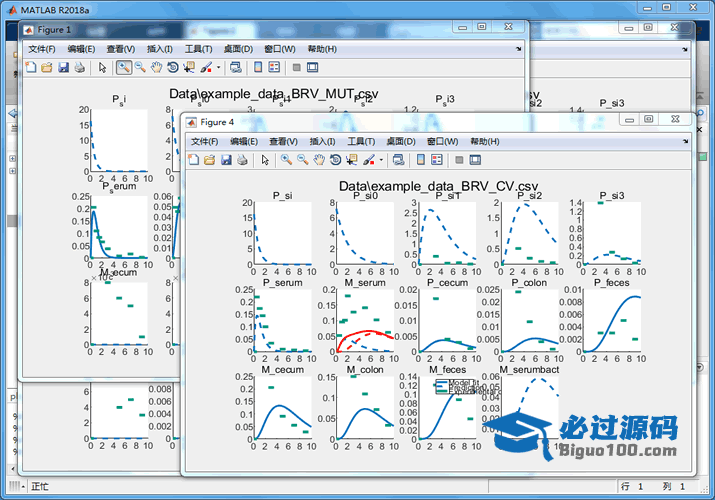715x500 pixels.
Task: Select Edit Plot arrow in Figure 1 toolbar
Action: click(102, 67)
